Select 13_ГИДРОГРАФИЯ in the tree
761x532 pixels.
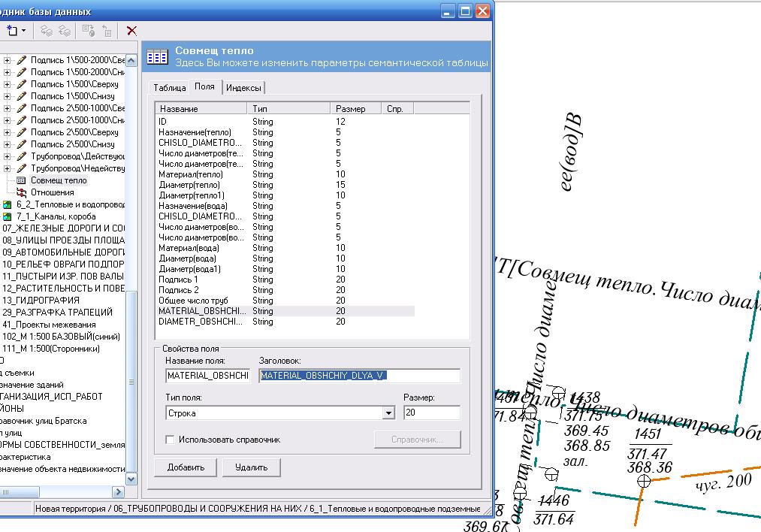point(41,301)
